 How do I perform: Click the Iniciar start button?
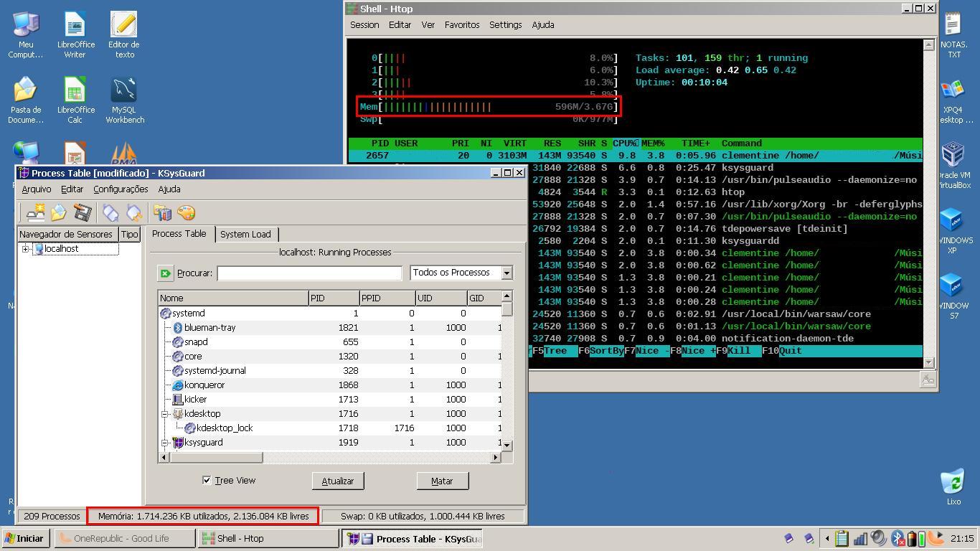point(25,539)
